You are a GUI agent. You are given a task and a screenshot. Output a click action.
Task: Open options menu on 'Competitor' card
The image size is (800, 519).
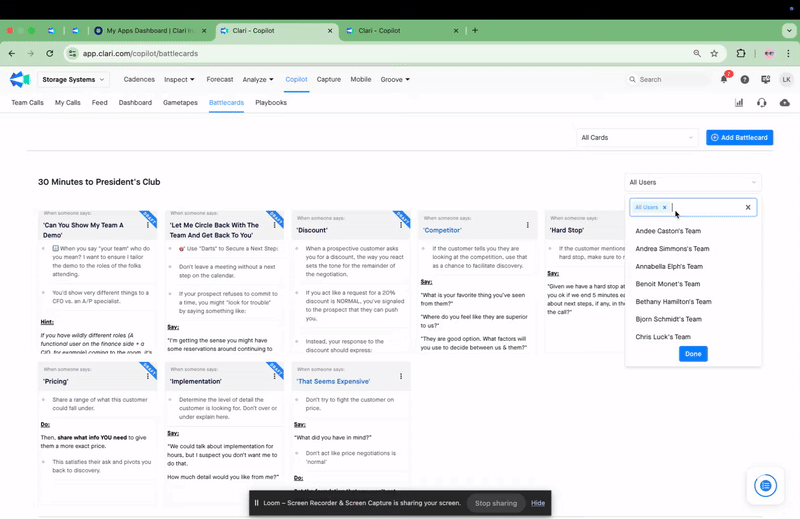pos(528,225)
